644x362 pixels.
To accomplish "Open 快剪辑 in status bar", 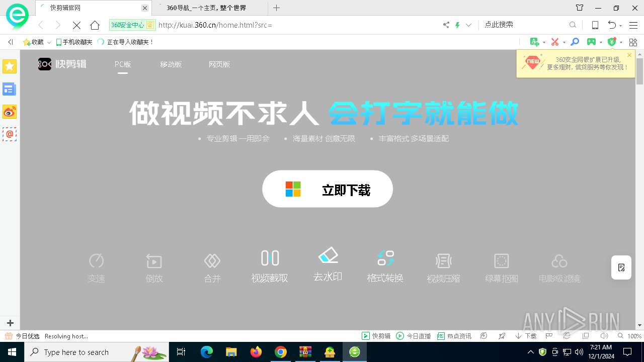I will tap(376, 336).
